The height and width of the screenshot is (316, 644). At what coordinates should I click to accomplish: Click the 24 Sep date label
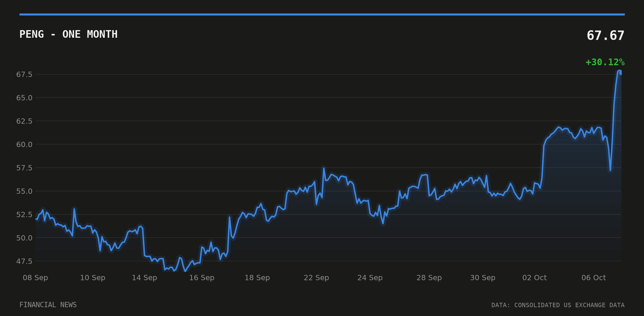click(x=370, y=278)
